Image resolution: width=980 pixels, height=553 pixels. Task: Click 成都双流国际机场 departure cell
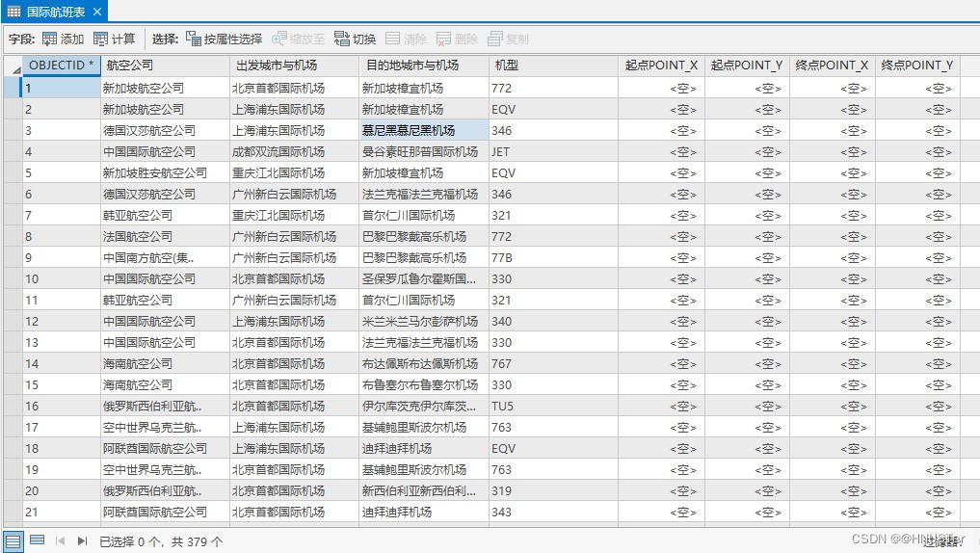click(x=294, y=152)
